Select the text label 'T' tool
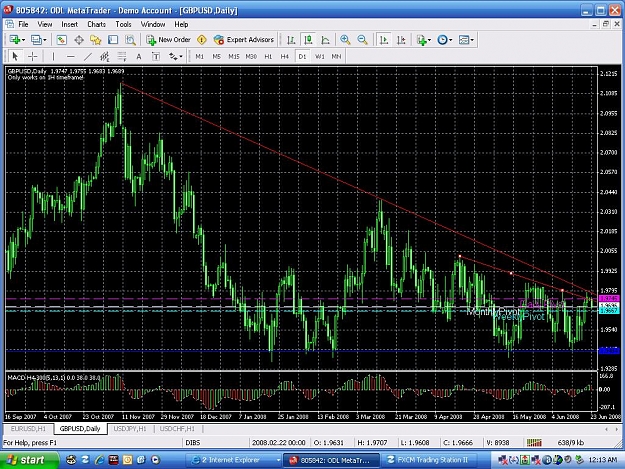This screenshot has height=469, width=625. 156,57
